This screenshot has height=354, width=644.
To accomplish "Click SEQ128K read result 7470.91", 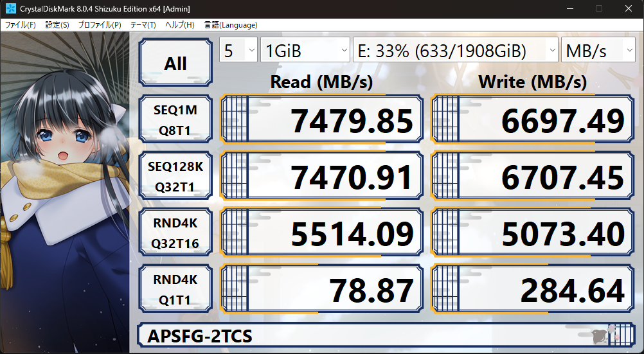I will 321,176.
